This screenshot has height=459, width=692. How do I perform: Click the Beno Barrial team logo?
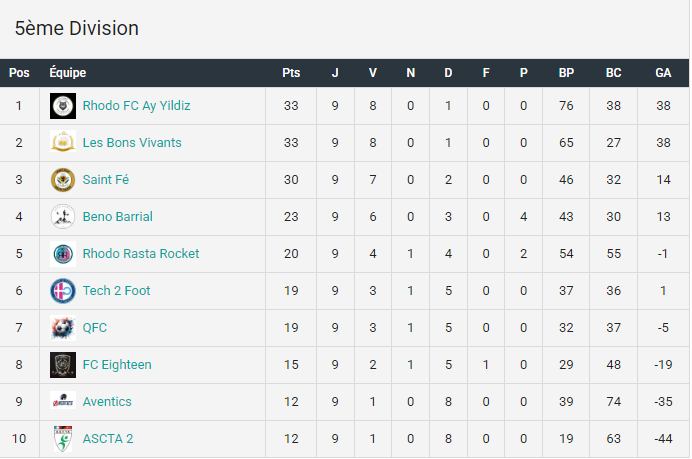point(63,217)
